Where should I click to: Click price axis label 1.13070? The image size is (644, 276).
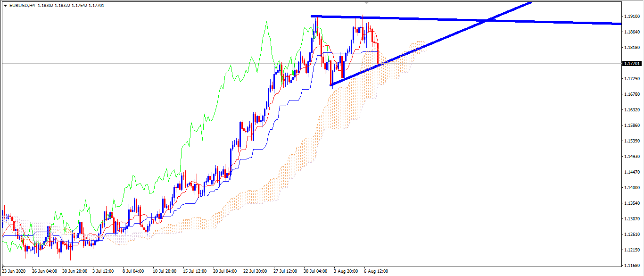tap(631, 219)
